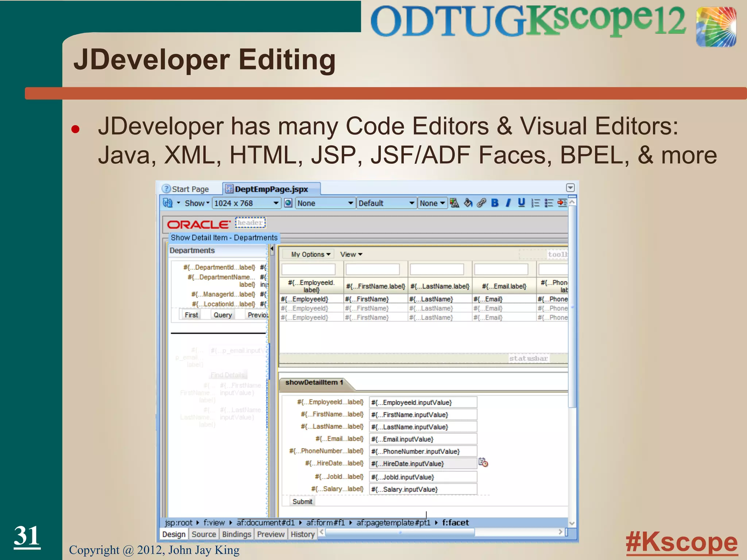This screenshot has width=747, height=560.
Task: Click the header facet placeholder
Action: pos(250,222)
